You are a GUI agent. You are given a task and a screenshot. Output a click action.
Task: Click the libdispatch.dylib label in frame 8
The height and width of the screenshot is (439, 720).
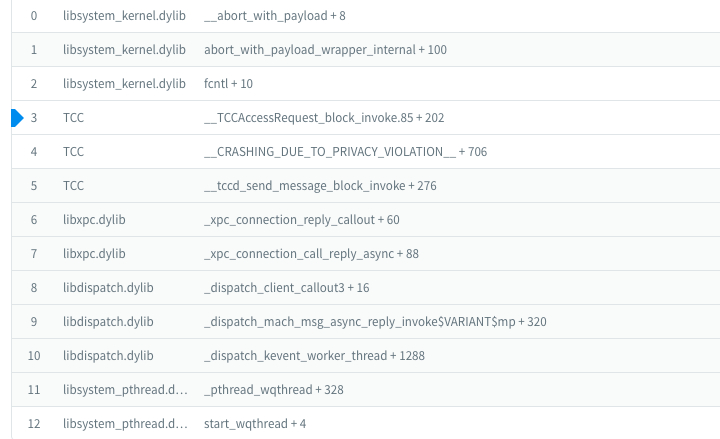pyautogui.click(x=108, y=288)
